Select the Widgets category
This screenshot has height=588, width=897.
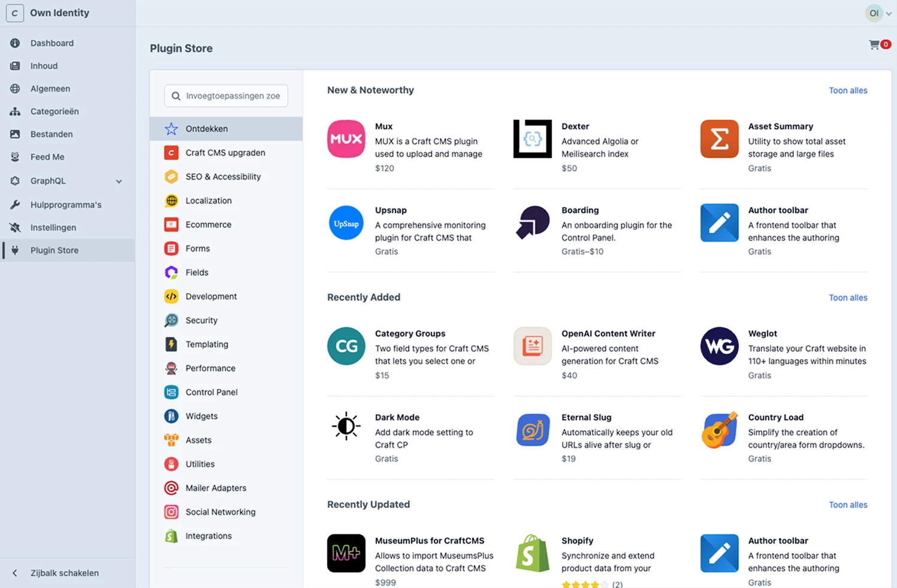pyautogui.click(x=226, y=416)
